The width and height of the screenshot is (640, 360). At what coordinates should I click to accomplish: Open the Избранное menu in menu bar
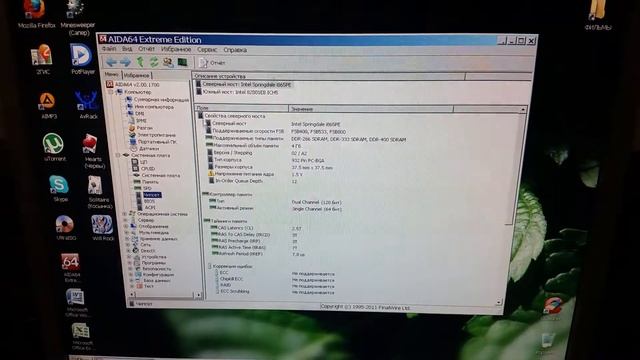[176, 49]
